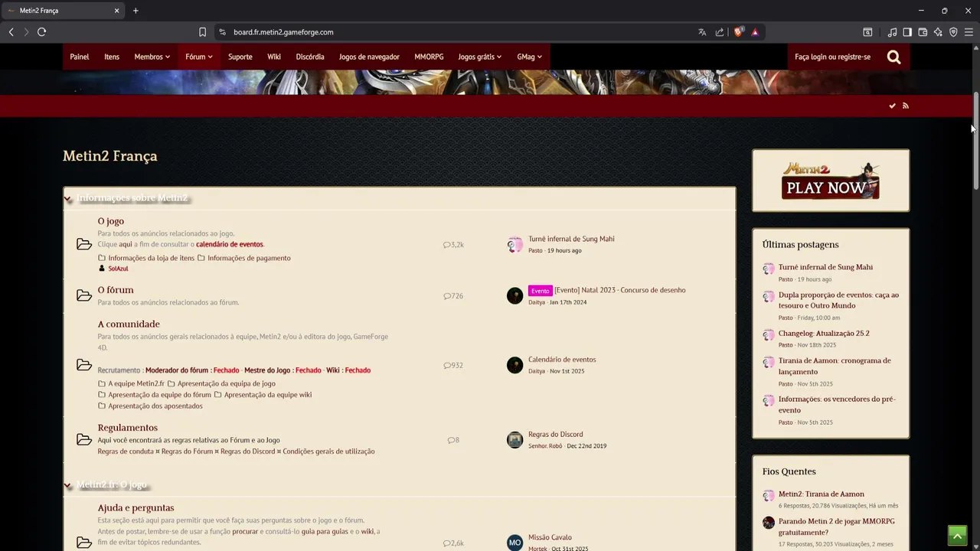The width and height of the screenshot is (980, 551).
Task: Open Changelog: Atualização 25.2 in latest posts
Action: [824, 334]
